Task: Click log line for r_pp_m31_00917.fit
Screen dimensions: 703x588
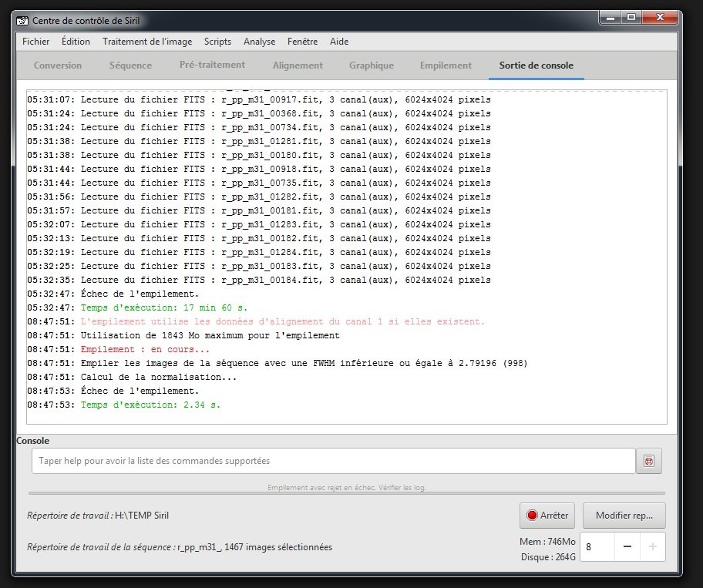Action: [259, 99]
